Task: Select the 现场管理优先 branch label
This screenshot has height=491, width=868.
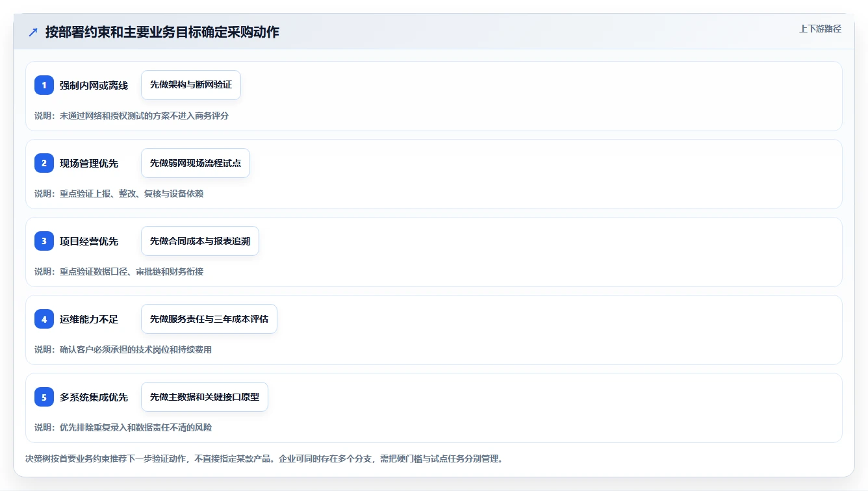Action: pyautogui.click(x=89, y=163)
